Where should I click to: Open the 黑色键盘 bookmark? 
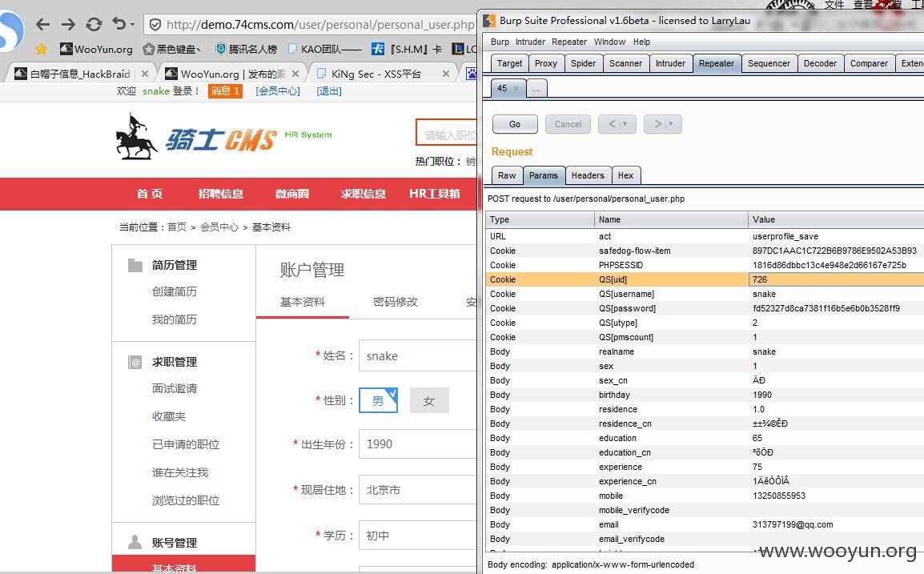pyautogui.click(x=171, y=49)
